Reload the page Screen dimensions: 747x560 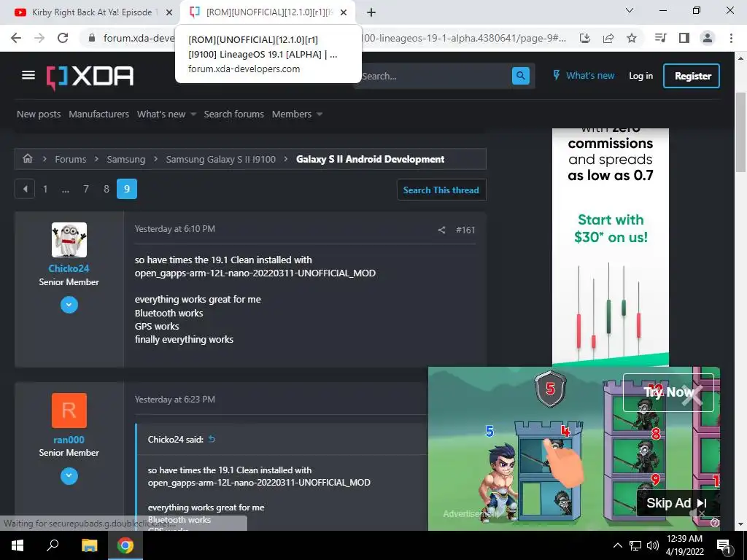[x=63, y=38]
